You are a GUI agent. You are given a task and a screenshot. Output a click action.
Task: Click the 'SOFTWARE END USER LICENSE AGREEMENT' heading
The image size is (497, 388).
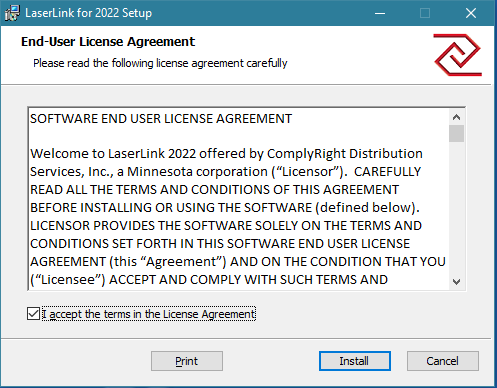point(161,119)
